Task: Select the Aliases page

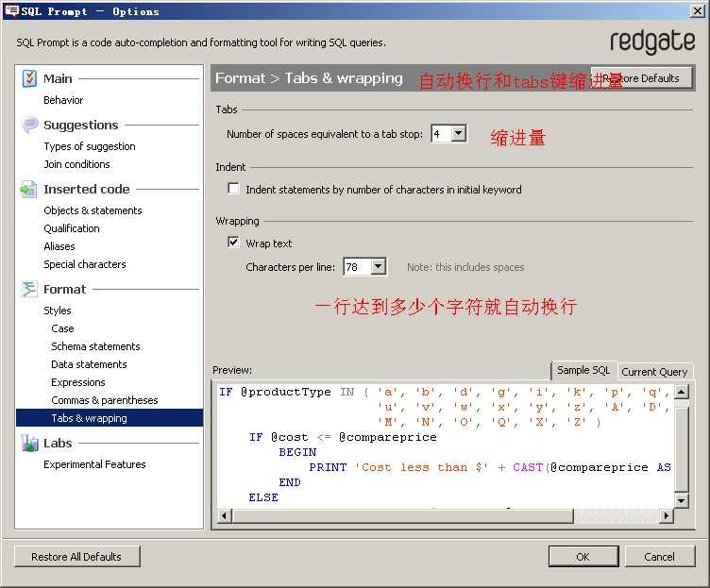Action: tap(59, 246)
